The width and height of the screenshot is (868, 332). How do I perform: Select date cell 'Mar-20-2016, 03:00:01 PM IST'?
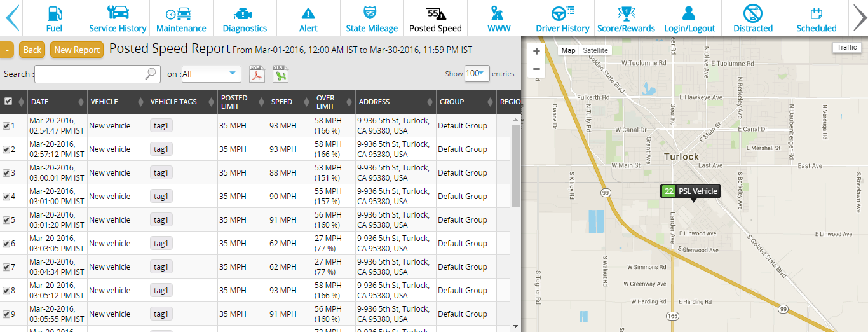[56, 173]
